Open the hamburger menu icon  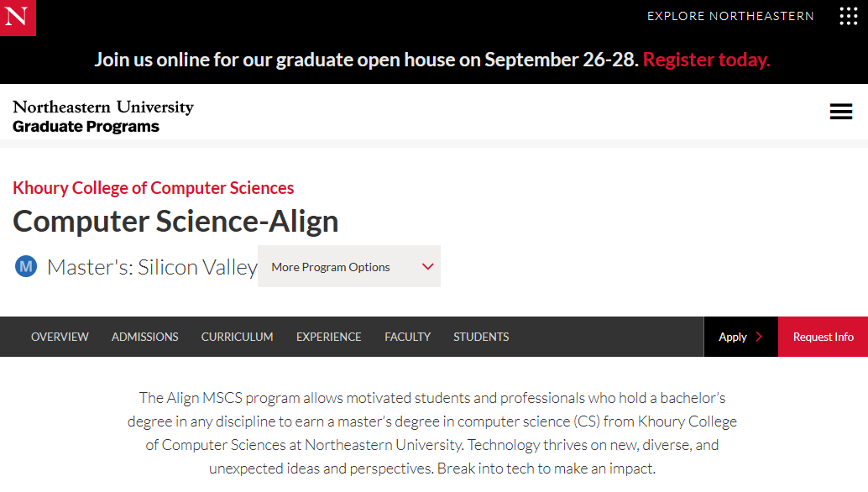click(x=841, y=112)
